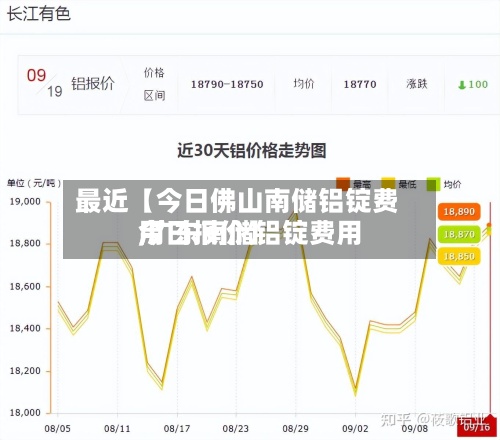Screen dimensions: 500x440
Task: Click the 18,400 y-axis label
Action: click(x=25, y=328)
